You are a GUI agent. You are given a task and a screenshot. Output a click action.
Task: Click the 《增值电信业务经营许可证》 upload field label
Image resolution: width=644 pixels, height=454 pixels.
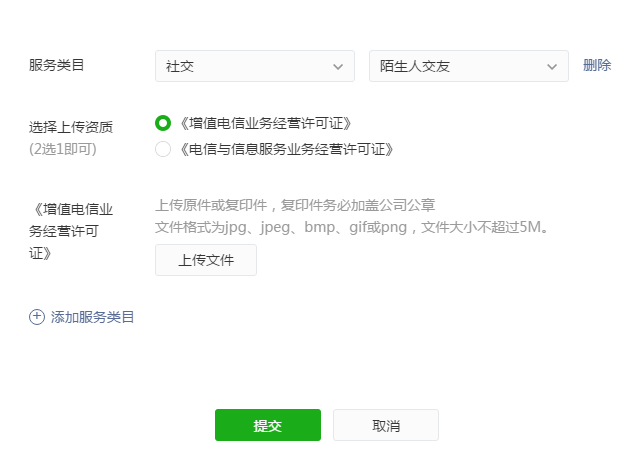pyautogui.click(x=71, y=231)
